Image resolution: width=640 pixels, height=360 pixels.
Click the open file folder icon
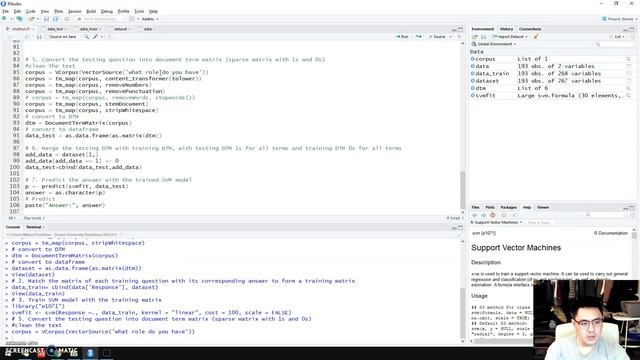tap(31, 19)
